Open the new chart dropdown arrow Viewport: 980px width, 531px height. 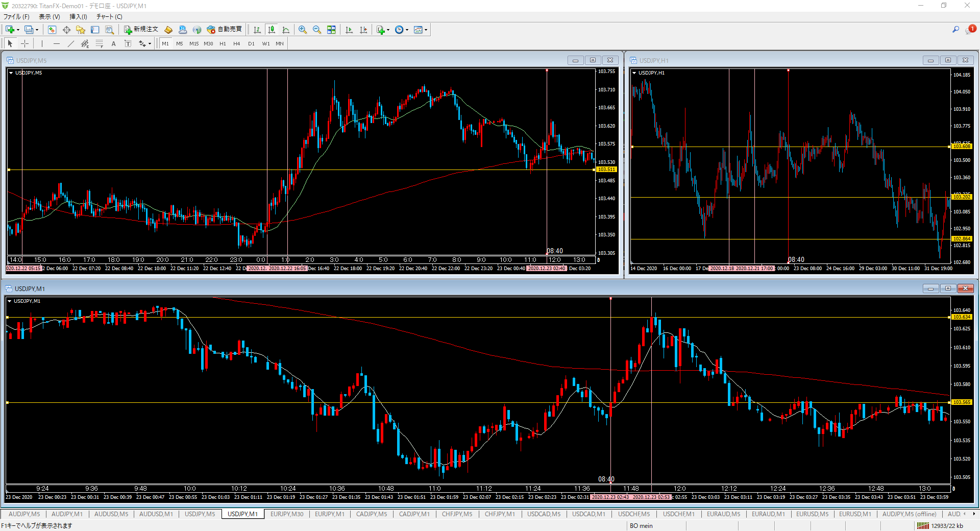pos(18,30)
